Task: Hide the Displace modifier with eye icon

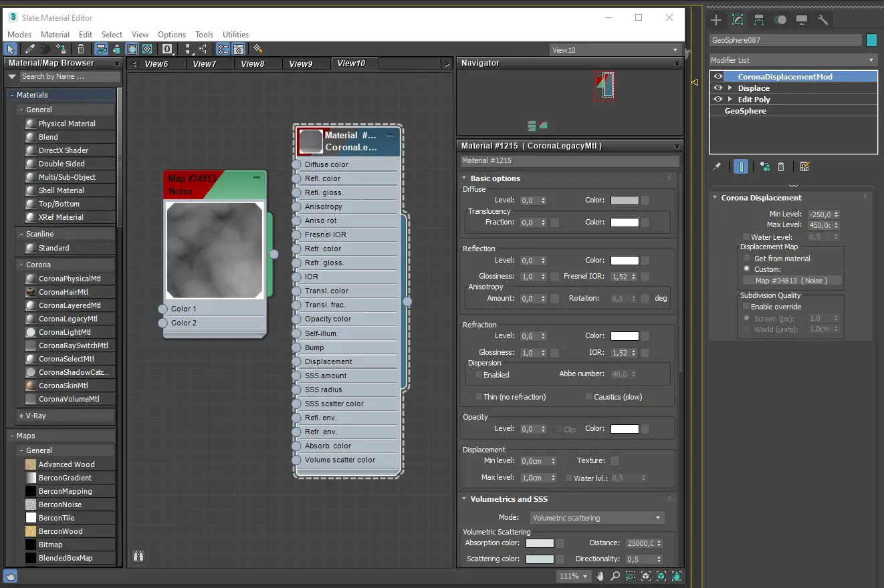Action: pyautogui.click(x=718, y=88)
